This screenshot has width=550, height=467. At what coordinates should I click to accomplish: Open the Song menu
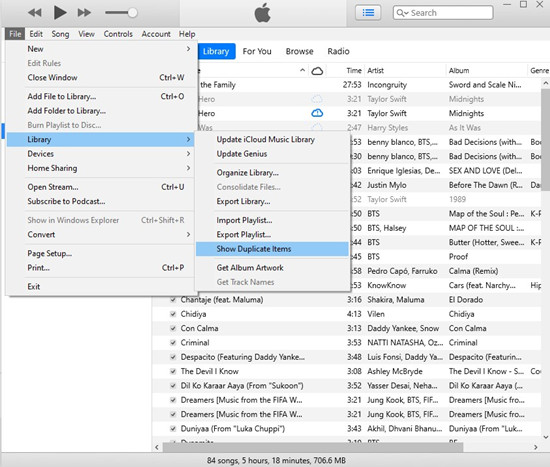60,34
